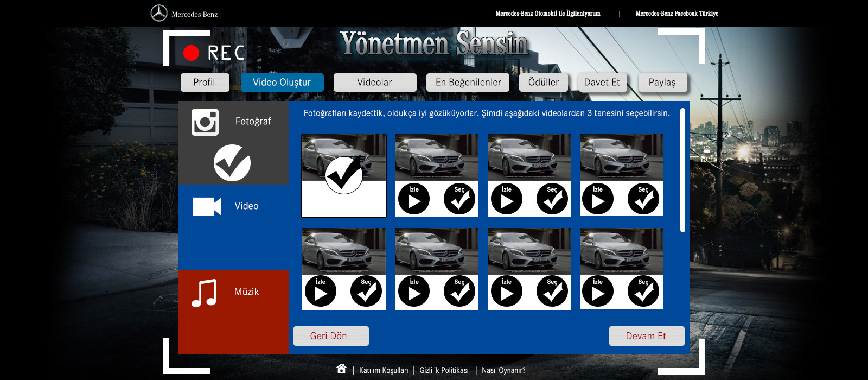Select third video in first row with Seç
Image resolution: width=868 pixels, height=380 pixels.
[552, 199]
